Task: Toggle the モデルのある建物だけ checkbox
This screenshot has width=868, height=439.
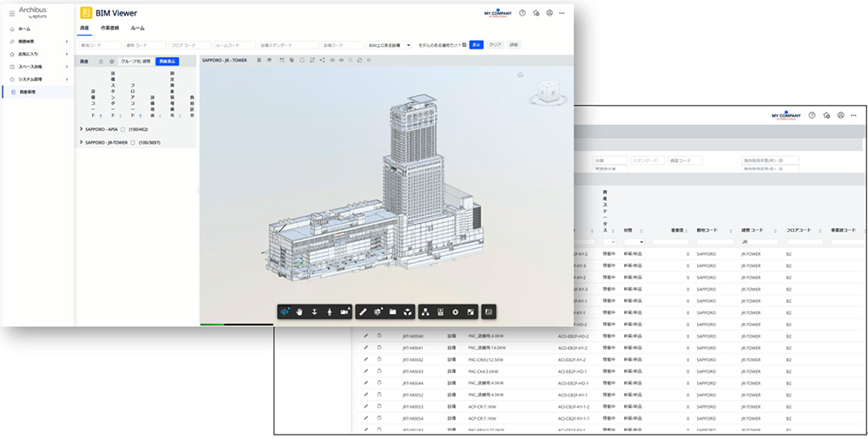Action: [x=464, y=44]
